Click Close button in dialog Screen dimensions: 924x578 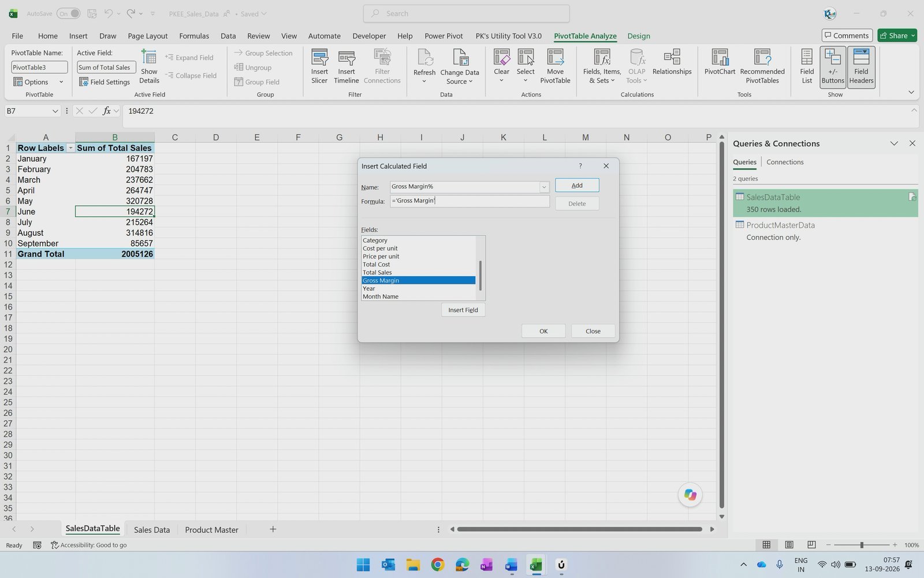click(593, 331)
